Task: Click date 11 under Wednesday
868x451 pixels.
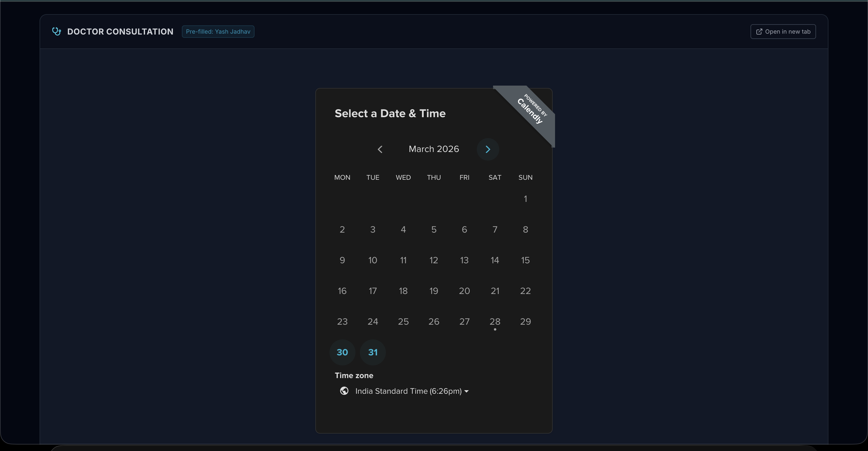Action: (403, 260)
